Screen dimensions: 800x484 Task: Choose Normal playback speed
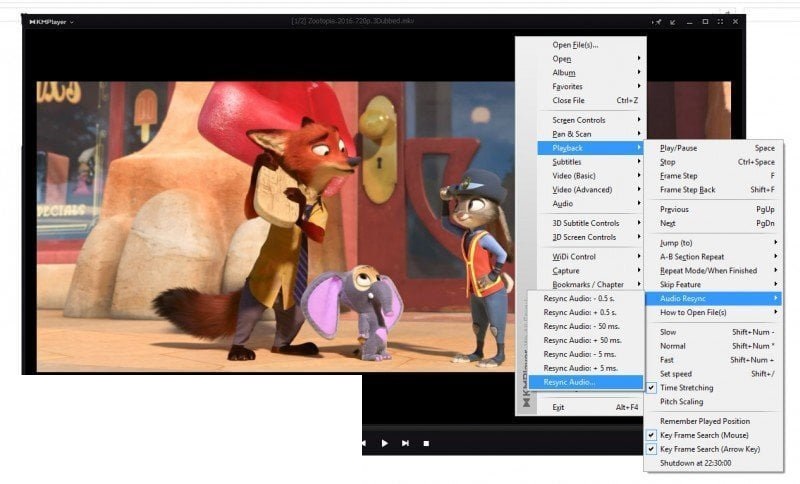(714, 346)
